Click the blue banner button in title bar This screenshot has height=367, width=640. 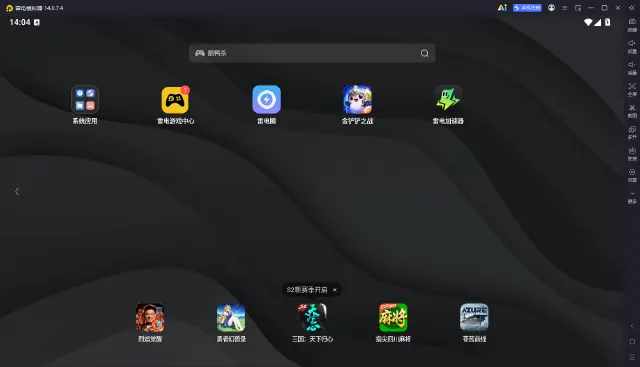click(527, 8)
